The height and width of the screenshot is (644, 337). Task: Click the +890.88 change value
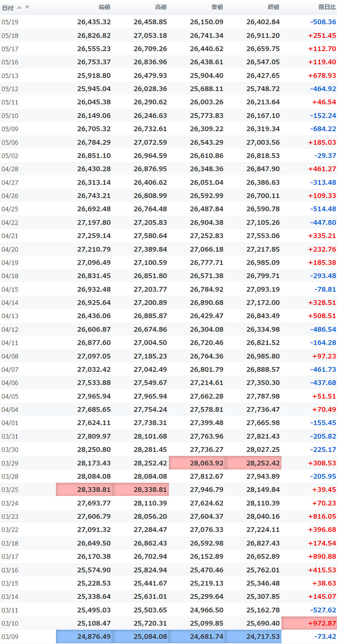click(322, 557)
